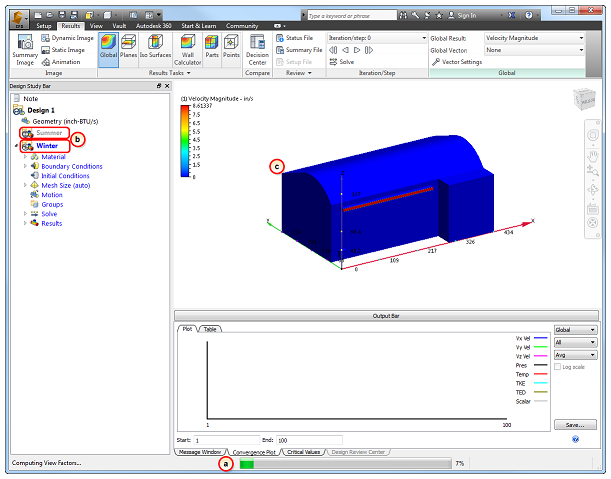Select the Pan hand navigation tool
The height and width of the screenshot is (479, 611).
[x=592, y=156]
